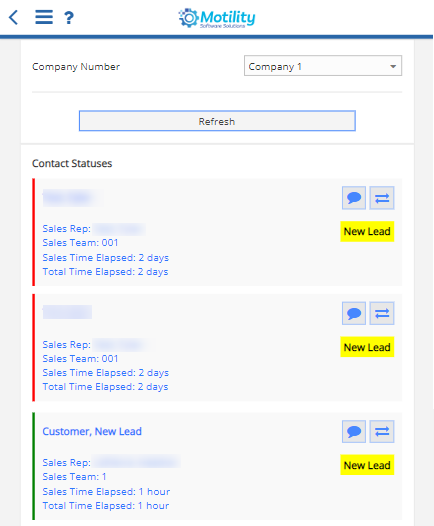This screenshot has height=526, width=434.
Task: Click transfer arrows icon on second contact
Action: [x=382, y=313]
